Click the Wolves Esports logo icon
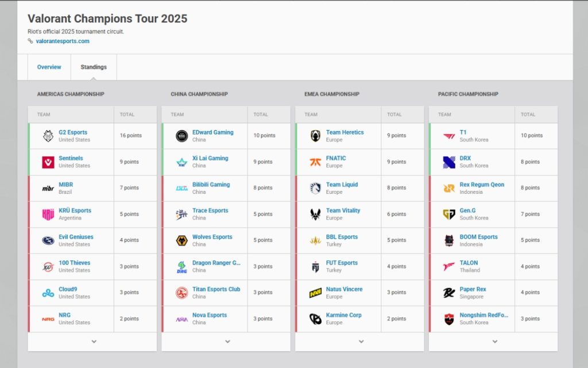 click(x=182, y=240)
